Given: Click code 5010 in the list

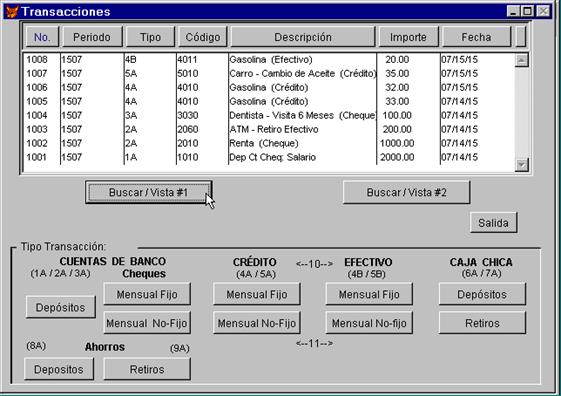Looking at the screenshot, I should 188,73.
